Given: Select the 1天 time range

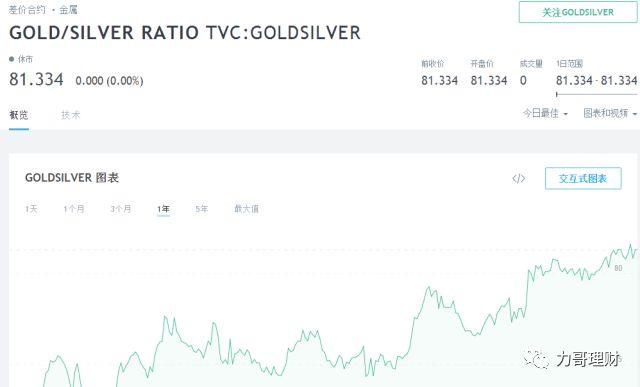Looking at the screenshot, I should pos(31,209).
